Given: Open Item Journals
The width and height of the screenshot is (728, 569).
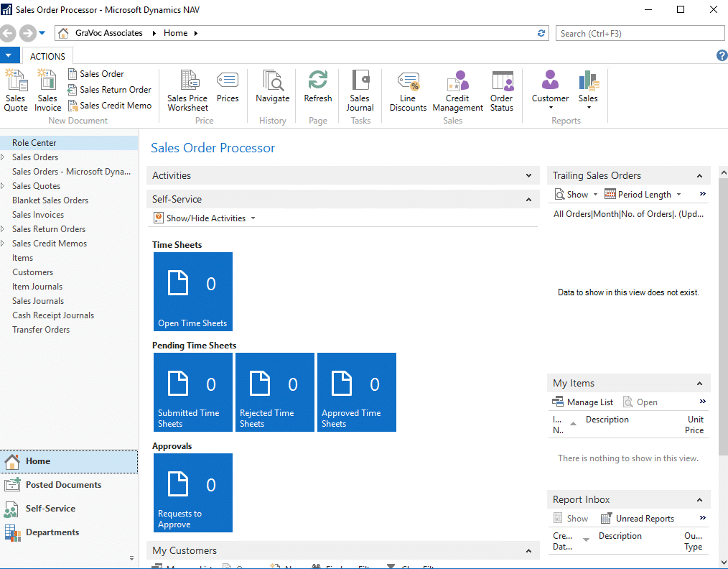Looking at the screenshot, I should 37,287.
